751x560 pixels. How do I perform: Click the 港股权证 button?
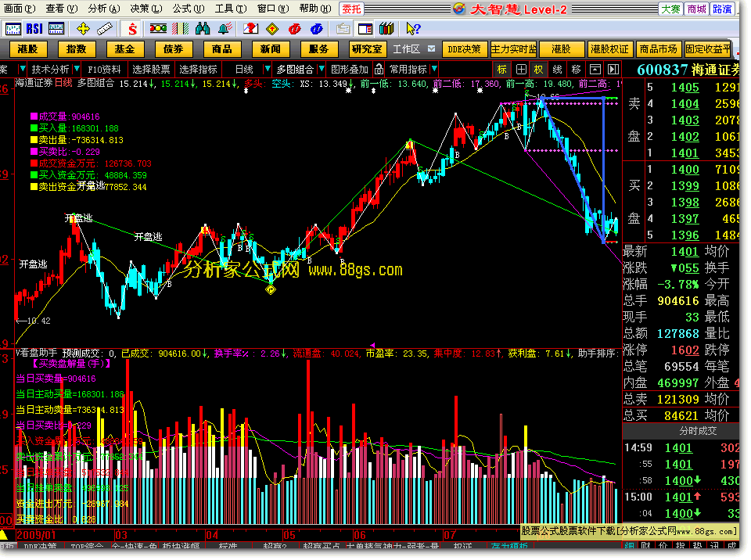(609, 48)
